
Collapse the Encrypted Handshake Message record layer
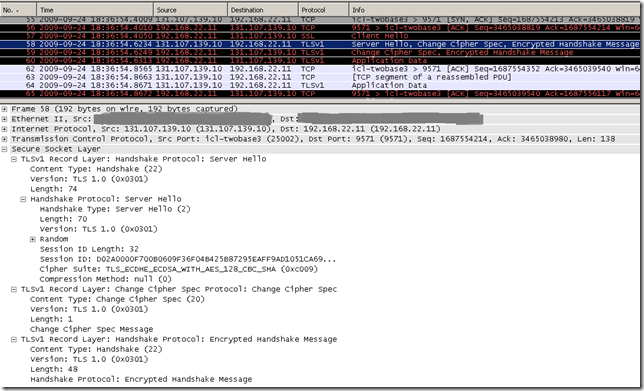(x=14, y=339)
